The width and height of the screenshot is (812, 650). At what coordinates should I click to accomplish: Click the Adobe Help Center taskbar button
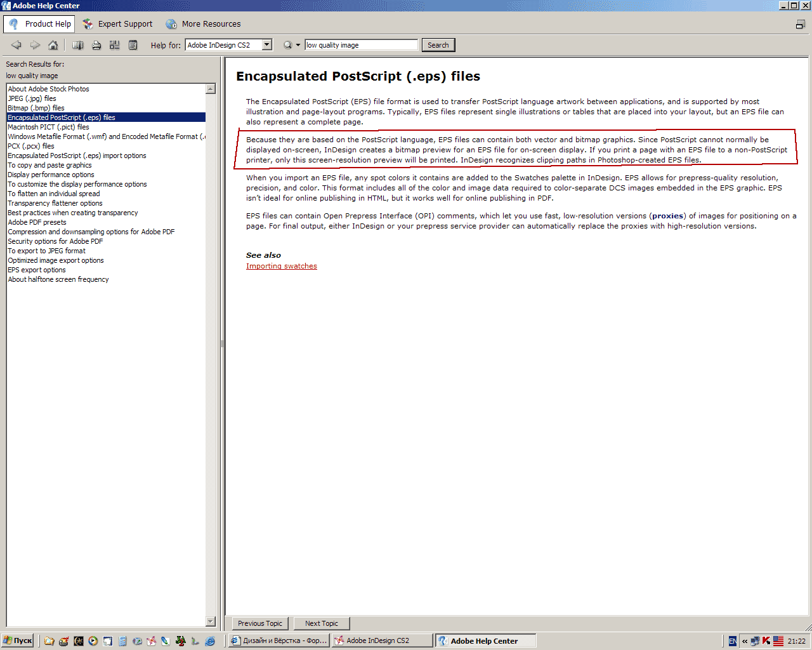coord(486,641)
